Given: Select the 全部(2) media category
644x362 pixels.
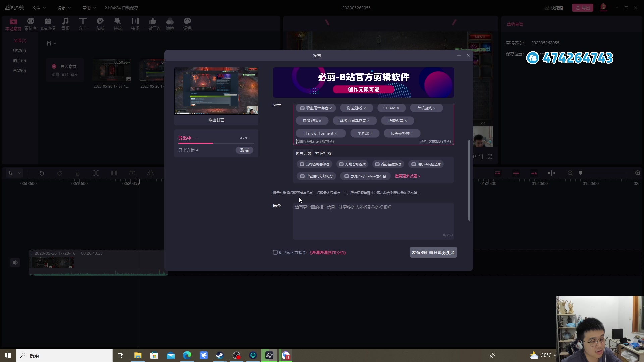Looking at the screenshot, I should pos(20,40).
